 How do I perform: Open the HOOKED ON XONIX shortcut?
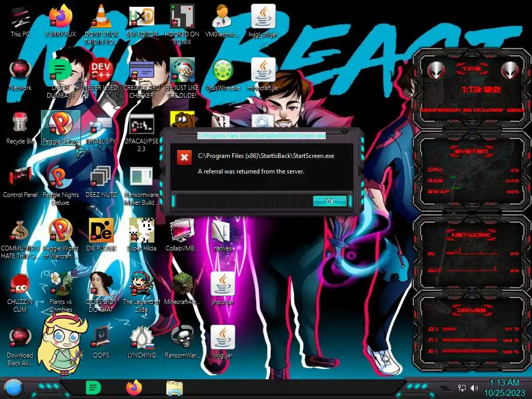(x=182, y=24)
